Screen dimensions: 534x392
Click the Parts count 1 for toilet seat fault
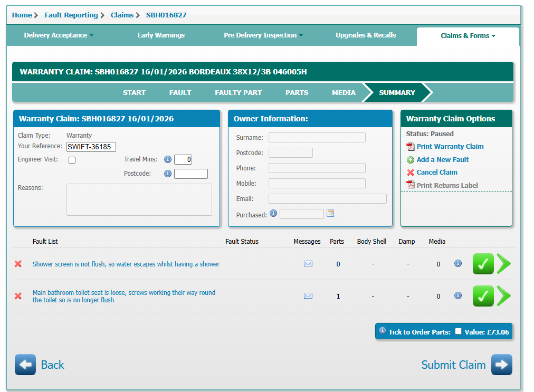(x=338, y=297)
